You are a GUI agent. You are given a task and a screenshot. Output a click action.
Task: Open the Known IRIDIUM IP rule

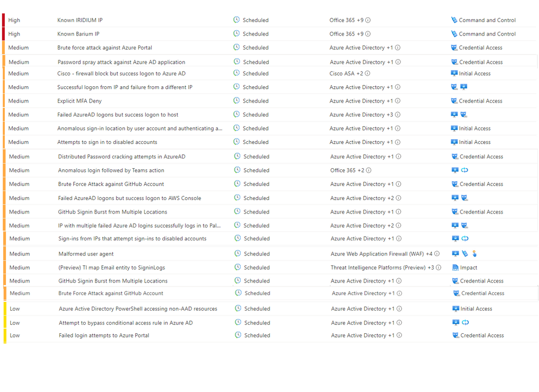[80, 20]
